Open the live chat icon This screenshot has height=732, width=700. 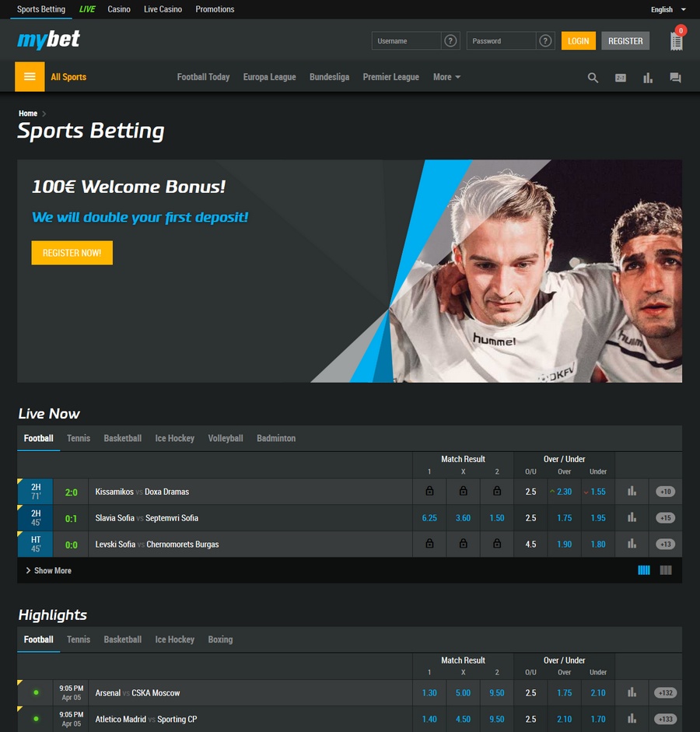point(675,78)
